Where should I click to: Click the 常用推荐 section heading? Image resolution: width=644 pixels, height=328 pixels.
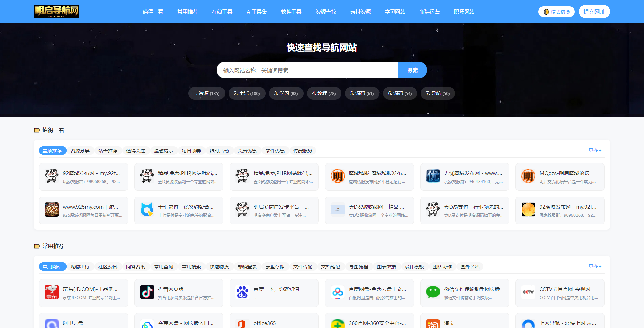(x=53, y=246)
